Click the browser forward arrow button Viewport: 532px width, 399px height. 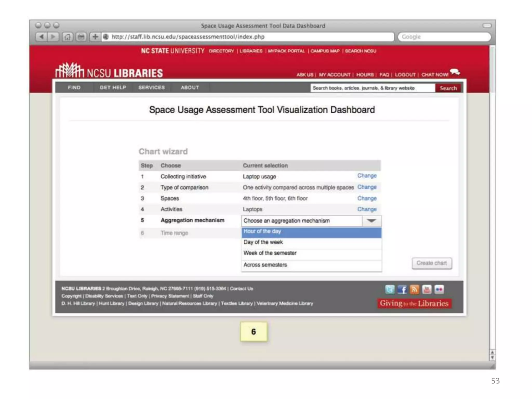coord(53,37)
